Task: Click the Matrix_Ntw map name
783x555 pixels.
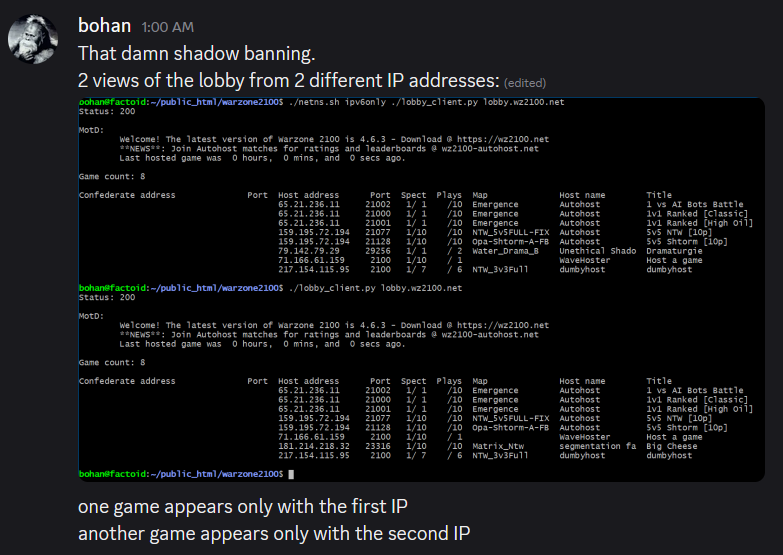Action: 497,446
